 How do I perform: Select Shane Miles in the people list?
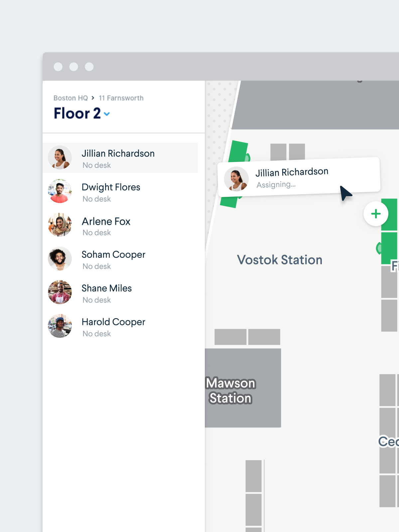coord(120,292)
